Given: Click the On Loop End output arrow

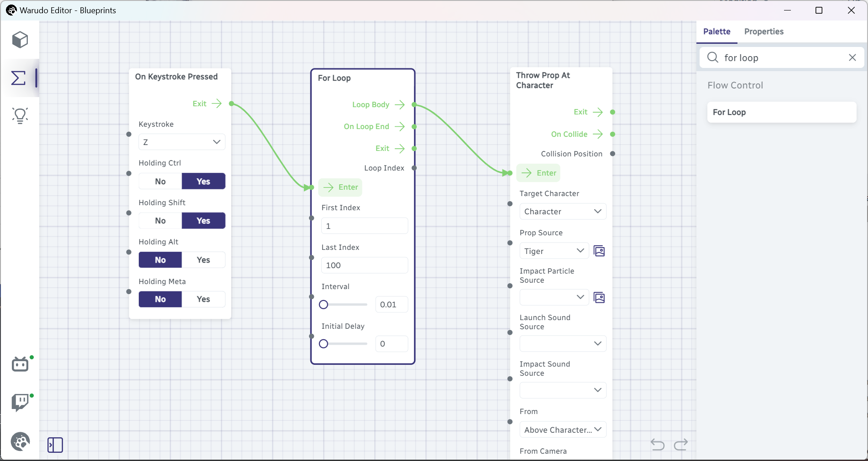Looking at the screenshot, I should pos(400,126).
